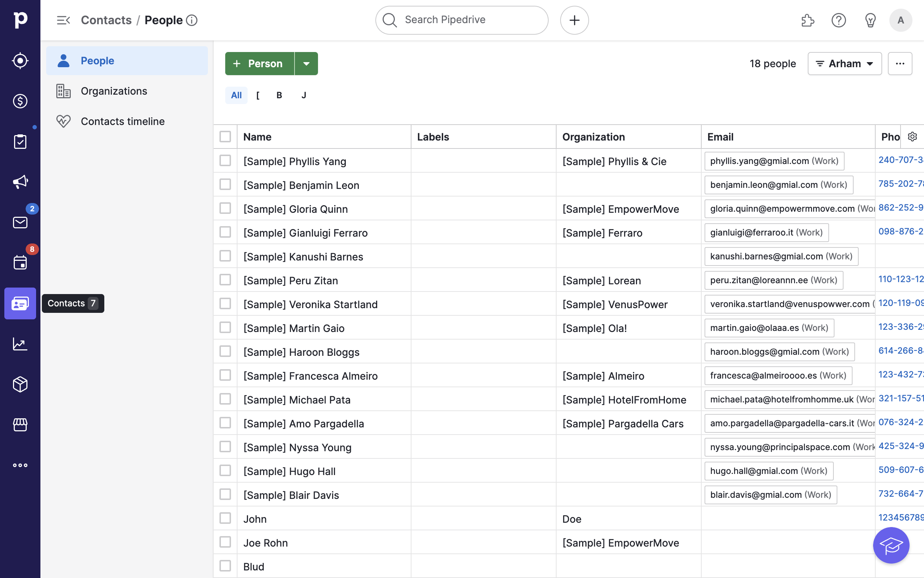Collapse the navigation menu toggle icon
The width and height of the screenshot is (924, 578).
coord(64,20)
